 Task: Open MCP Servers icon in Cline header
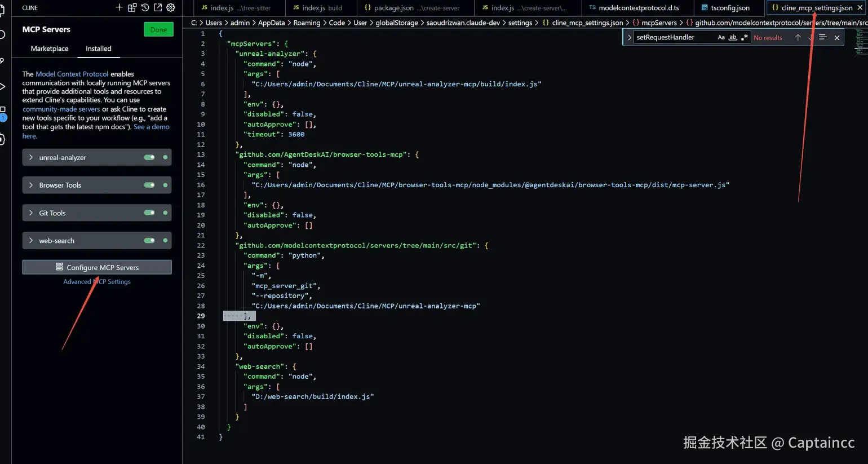click(x=132, y=7)
